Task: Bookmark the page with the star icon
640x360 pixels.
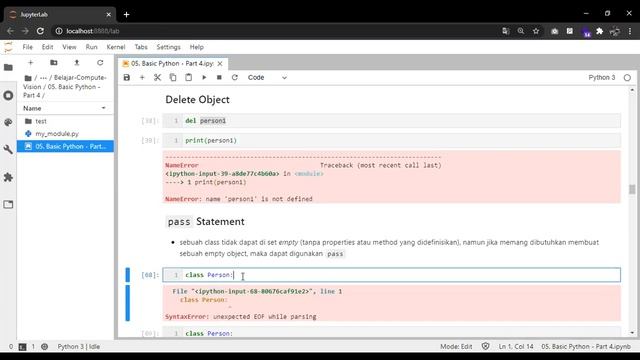Action: coord(536,31)
